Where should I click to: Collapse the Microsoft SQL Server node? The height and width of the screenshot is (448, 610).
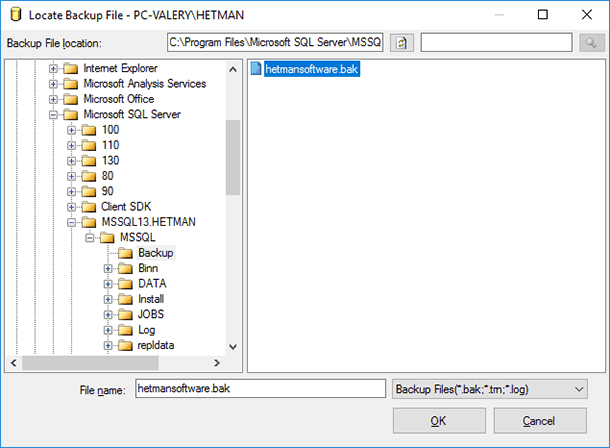tap(53, 114)
